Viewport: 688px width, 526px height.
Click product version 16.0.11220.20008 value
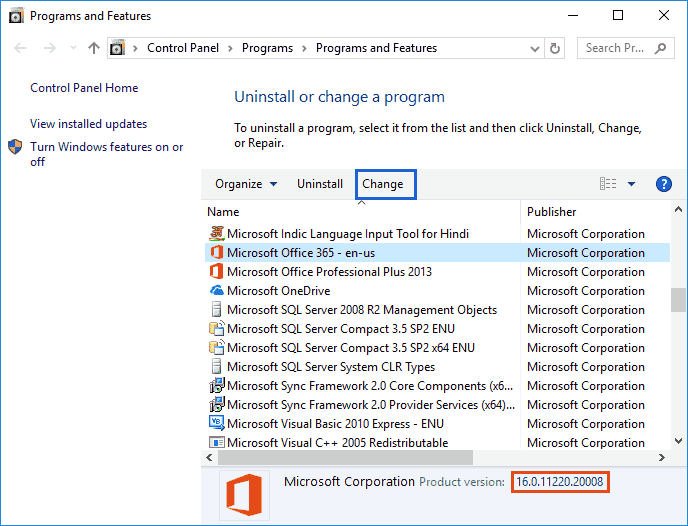(x=560, y=482)
